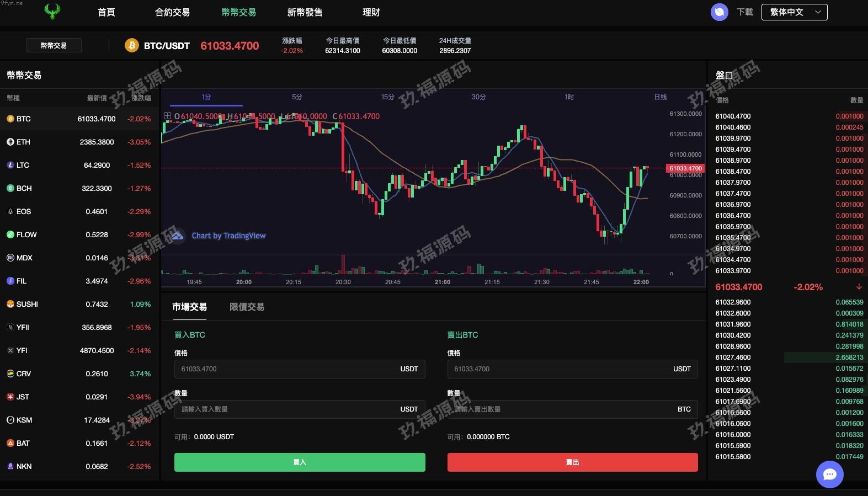Click the orange Bitcoin icon beside BTC/USDT

tap(131, 46)
